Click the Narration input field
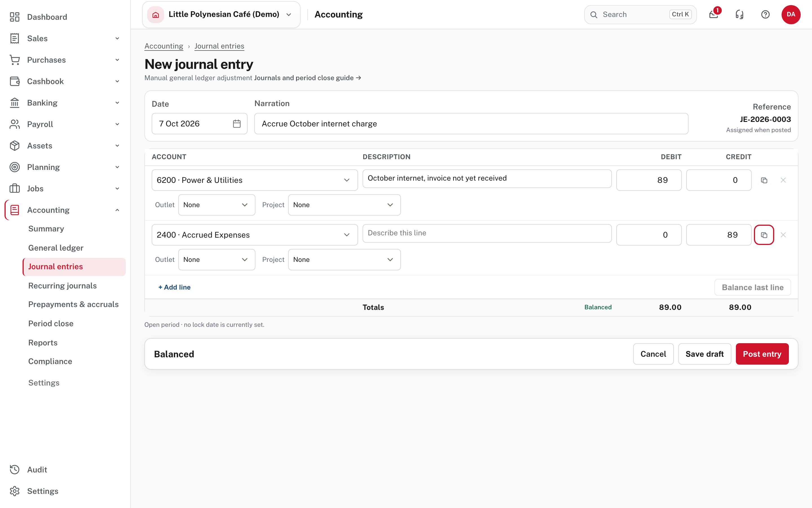Image resolution: width=812 pixels, height=508 pixels. [471, 124]
